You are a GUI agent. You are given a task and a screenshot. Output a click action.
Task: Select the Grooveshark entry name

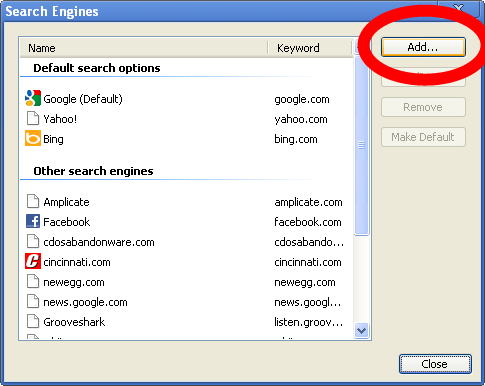(x=74, y=322)
